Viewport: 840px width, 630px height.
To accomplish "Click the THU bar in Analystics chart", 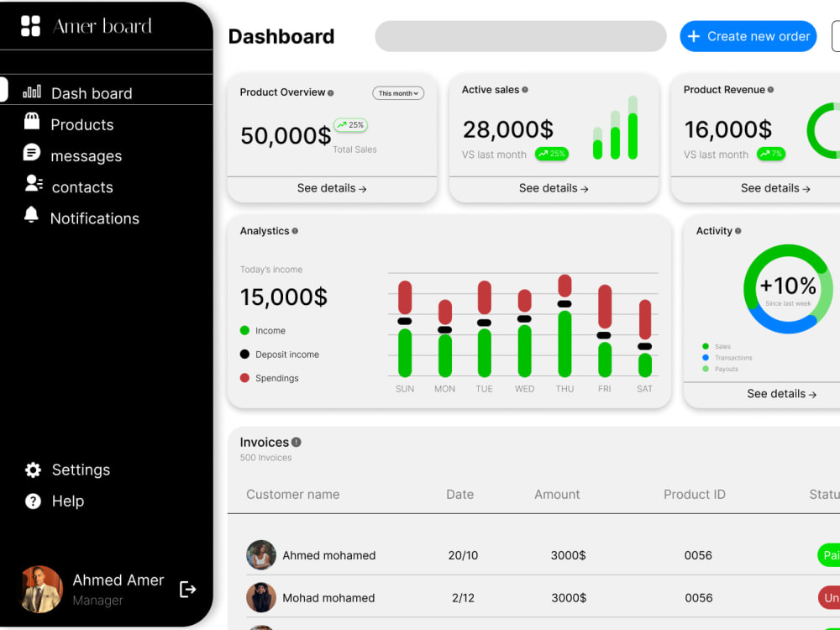I will point(564,326).
